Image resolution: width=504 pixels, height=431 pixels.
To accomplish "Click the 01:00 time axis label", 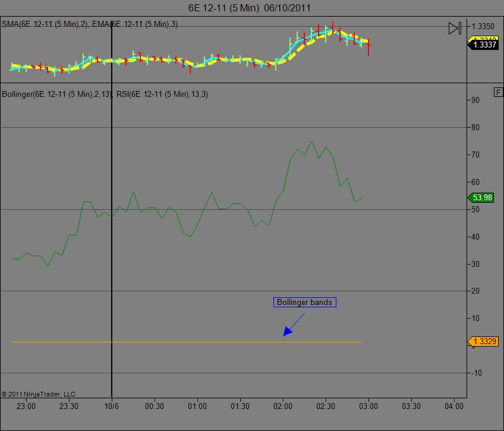I will (x=197, y=406).
